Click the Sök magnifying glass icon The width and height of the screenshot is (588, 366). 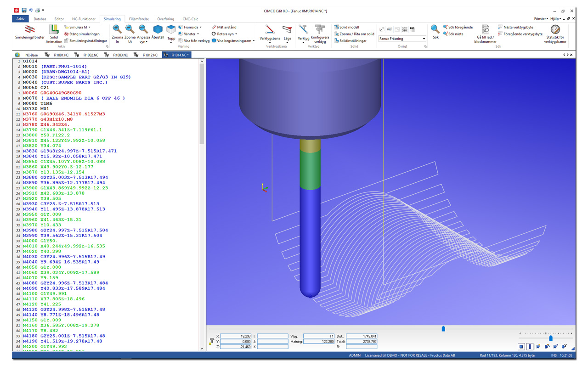(435, 31)
